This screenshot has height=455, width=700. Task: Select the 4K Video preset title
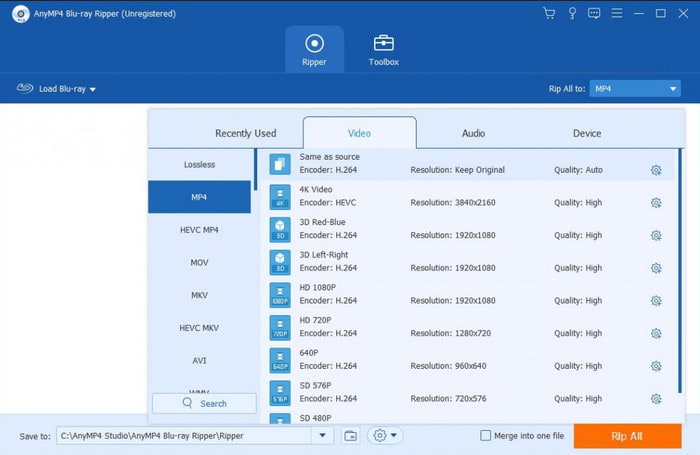(x=316, y=189)
